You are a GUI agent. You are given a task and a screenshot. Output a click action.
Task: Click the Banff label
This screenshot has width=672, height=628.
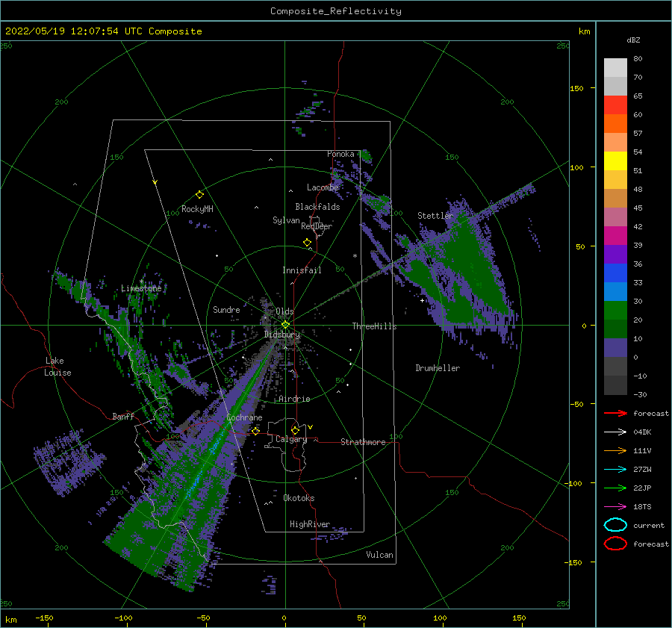[123, 416]
